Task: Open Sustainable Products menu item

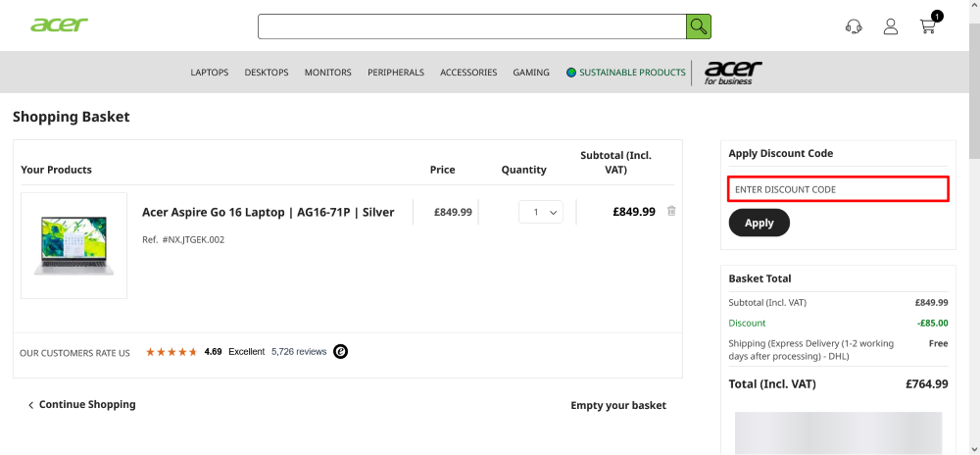Action: coord(632,73)
